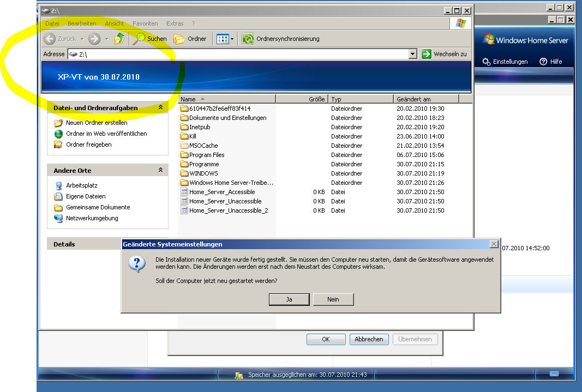Start Ordnersynchronisierung from toolbar
This screenshot has width=582, height=392.
coord(280,39)
